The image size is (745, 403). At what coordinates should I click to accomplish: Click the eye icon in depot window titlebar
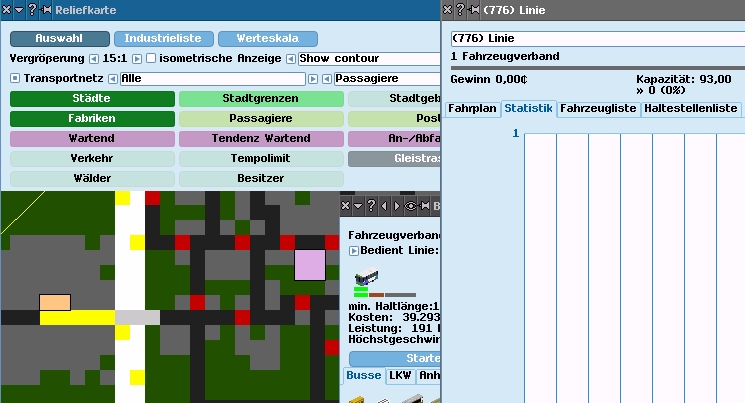coord(409,206)
